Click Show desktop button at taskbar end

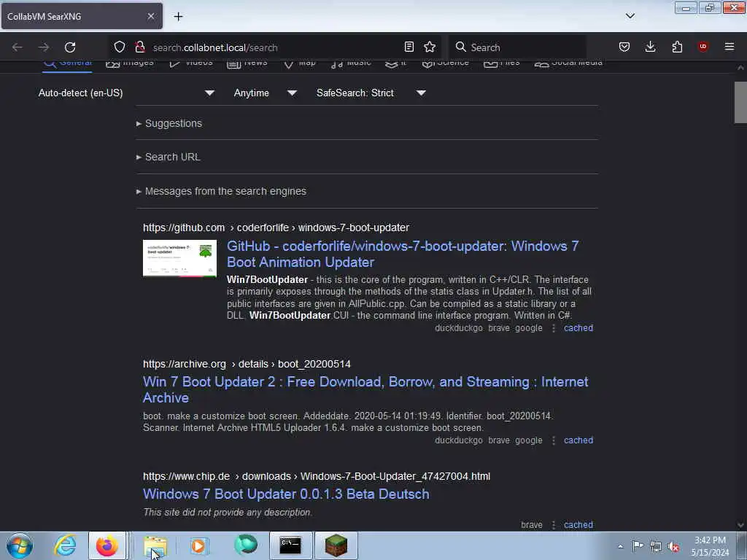coord(743,545)
